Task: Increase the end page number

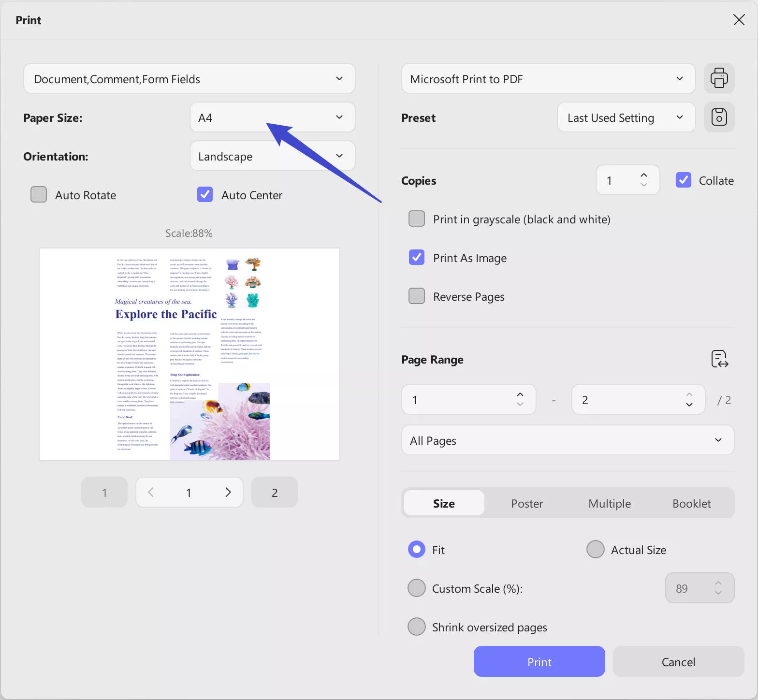Action: pyautogui.click(x=689, y=394)
